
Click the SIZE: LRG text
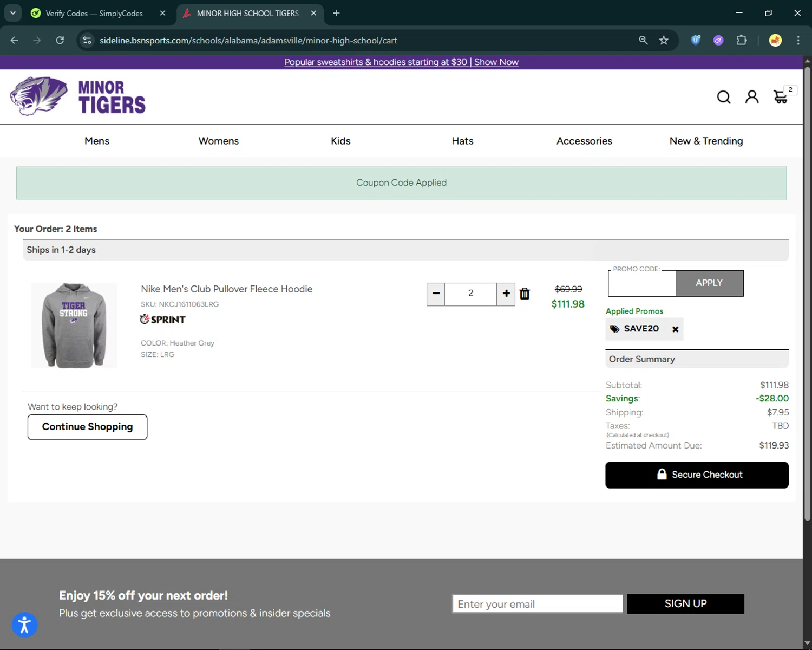coord(158,355)
